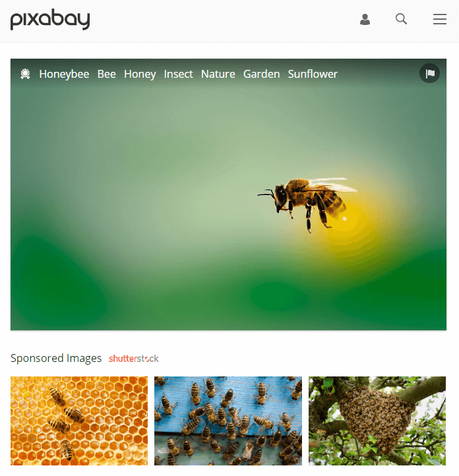Open the hamburger menu
This screenshot has width=459, height=476.
[x=439, y=19]
